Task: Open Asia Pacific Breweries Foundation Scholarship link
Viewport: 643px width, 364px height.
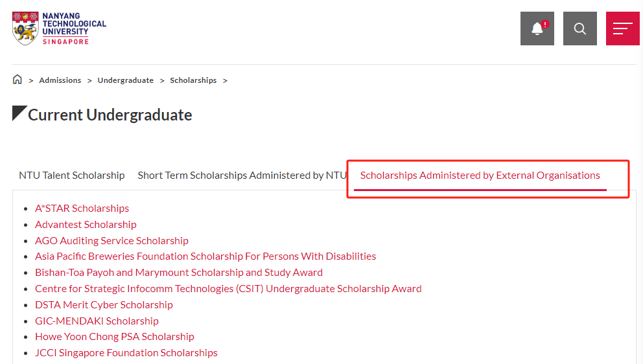Action: (205, 256)
